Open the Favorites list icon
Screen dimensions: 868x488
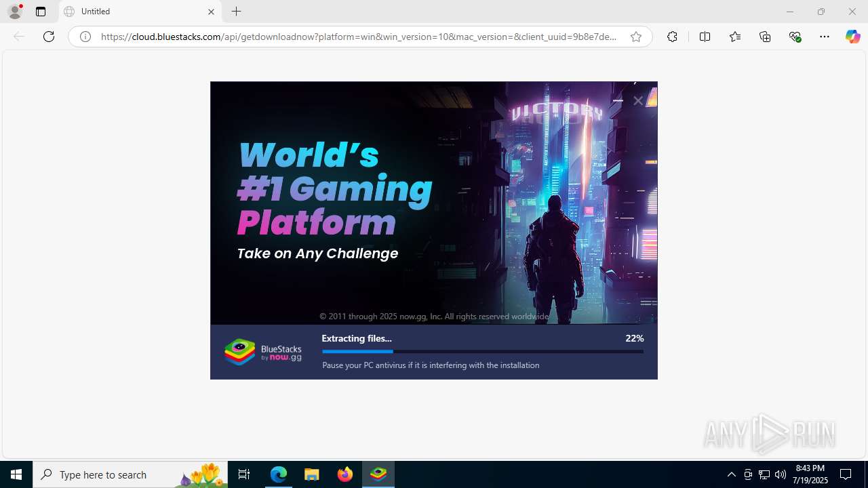pos(735,37)
